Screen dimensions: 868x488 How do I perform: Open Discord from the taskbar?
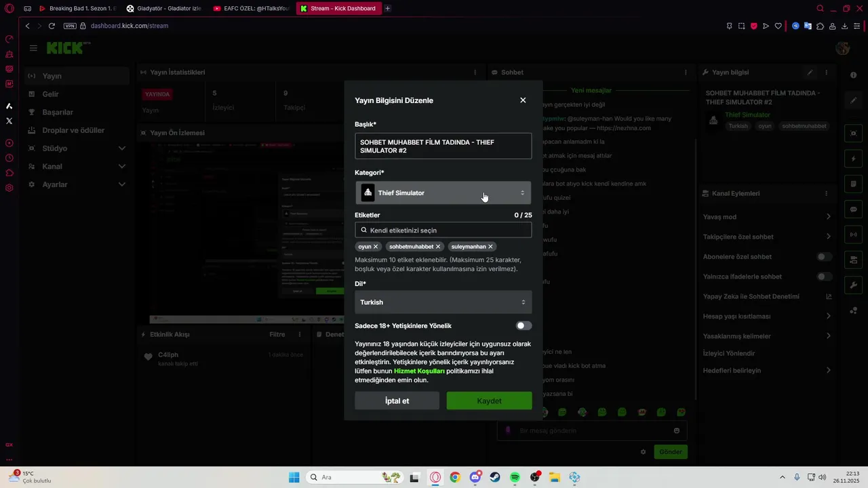475,477
